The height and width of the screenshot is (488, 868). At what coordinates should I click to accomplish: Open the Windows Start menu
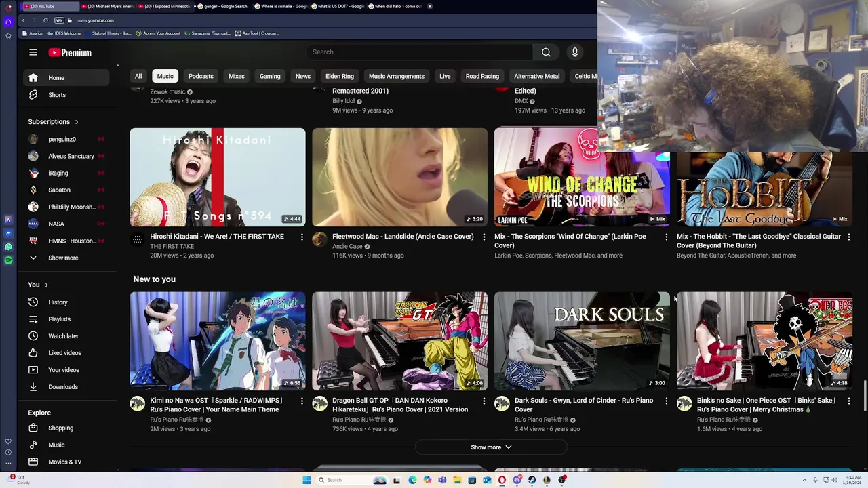point(307,480)
